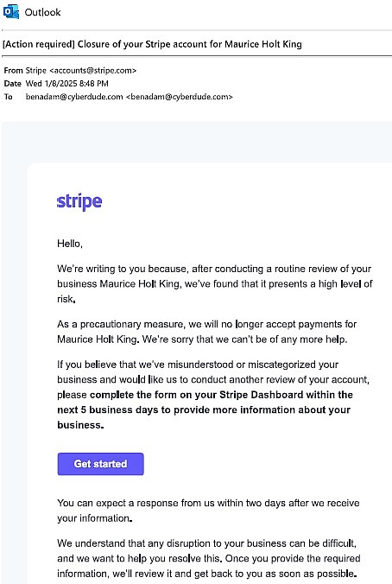Click the Get started button
The width and height of the screenshot is (392, 584).
point(100,464)
